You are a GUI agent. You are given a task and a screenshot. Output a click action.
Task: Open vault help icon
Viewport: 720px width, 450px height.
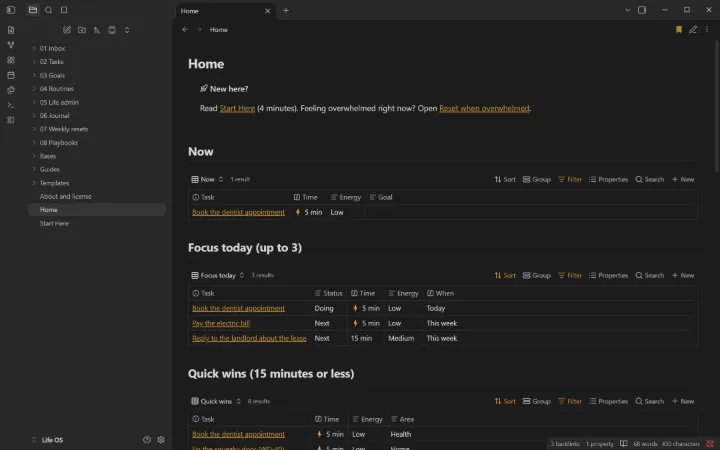point(147,439)
